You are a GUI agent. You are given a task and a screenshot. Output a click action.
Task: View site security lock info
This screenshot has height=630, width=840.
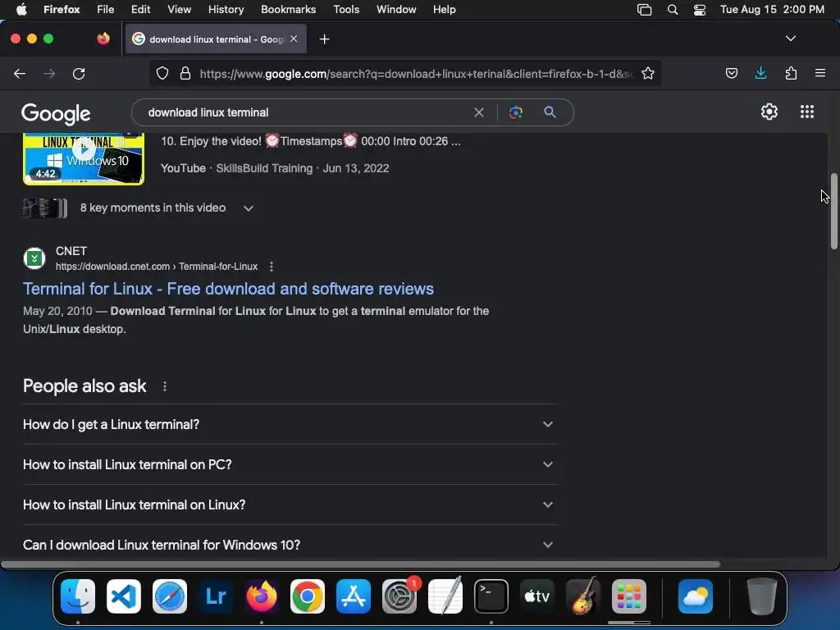[x=185, y=73]
